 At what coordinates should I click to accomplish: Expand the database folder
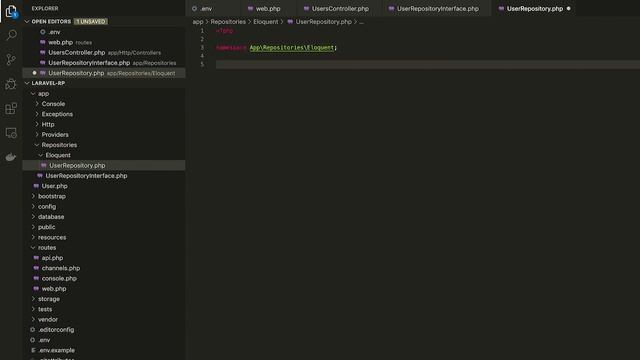coord(33,217)
